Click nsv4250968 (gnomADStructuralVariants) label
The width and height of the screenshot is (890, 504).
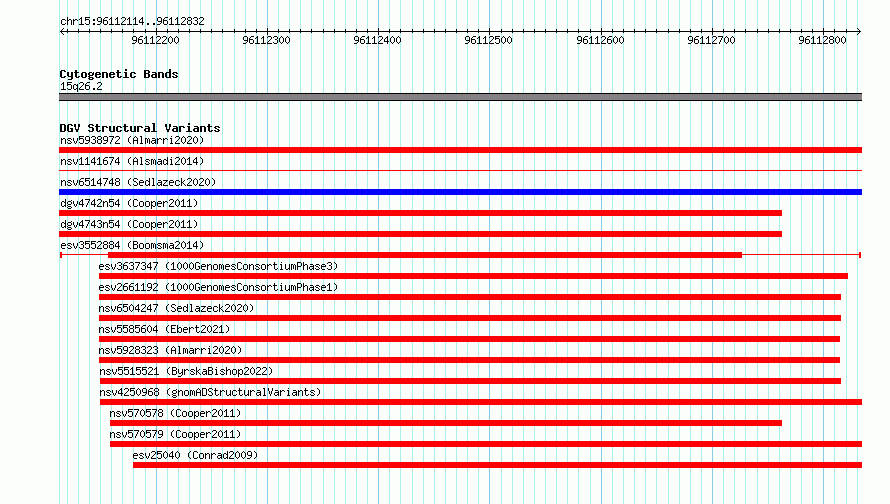point(210,392)
